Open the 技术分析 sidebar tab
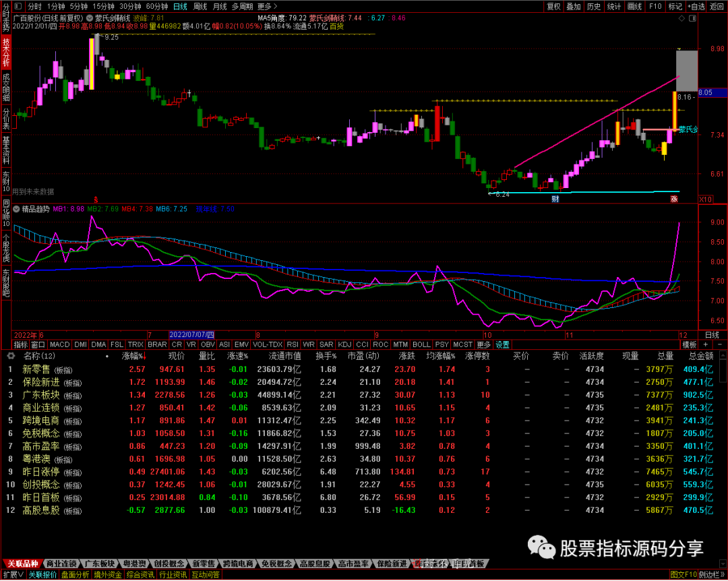 point(6,52)
